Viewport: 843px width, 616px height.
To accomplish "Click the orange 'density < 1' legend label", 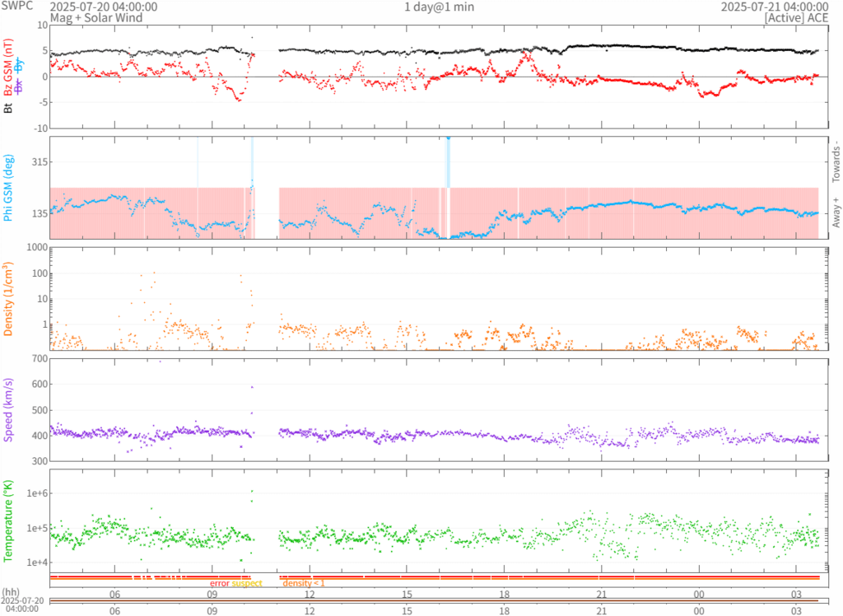I will [304, 583].
